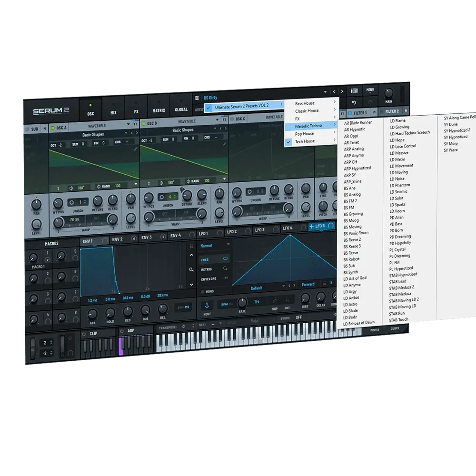Click the envelope lock icon
Viewport: 476px width, 476px height.
coord(191,246)
